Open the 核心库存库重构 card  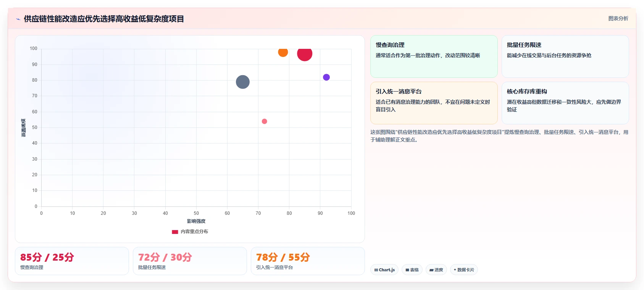[565, 103]
